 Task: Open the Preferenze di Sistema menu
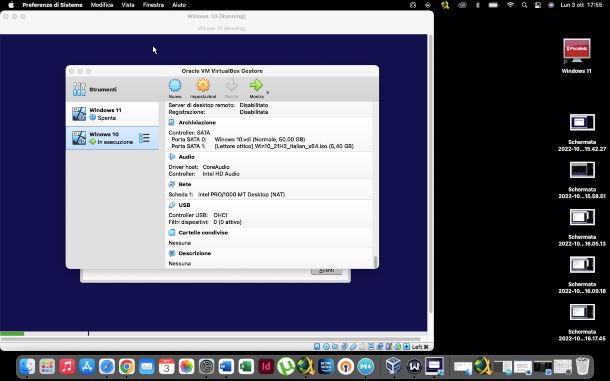click(52, 5)
